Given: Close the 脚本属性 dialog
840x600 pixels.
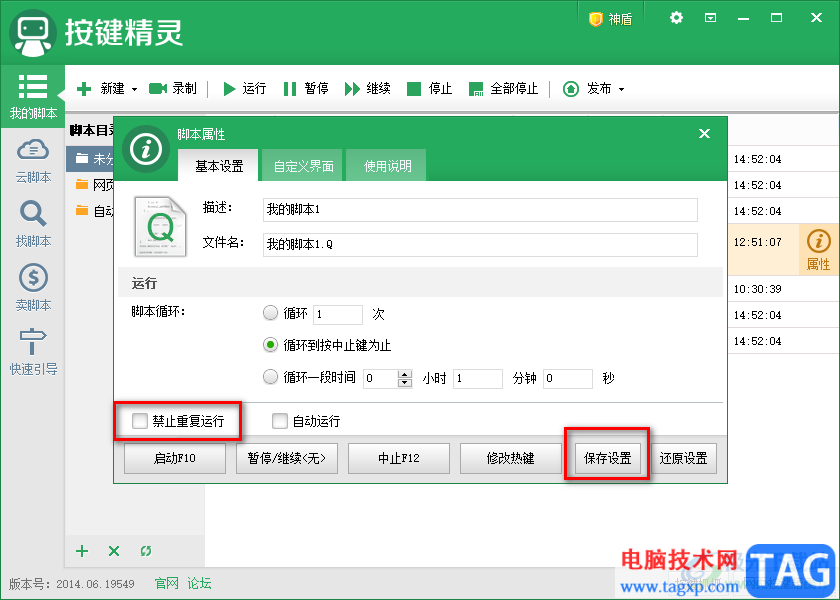Looking at the screenshot, I should tap(704, 133).
